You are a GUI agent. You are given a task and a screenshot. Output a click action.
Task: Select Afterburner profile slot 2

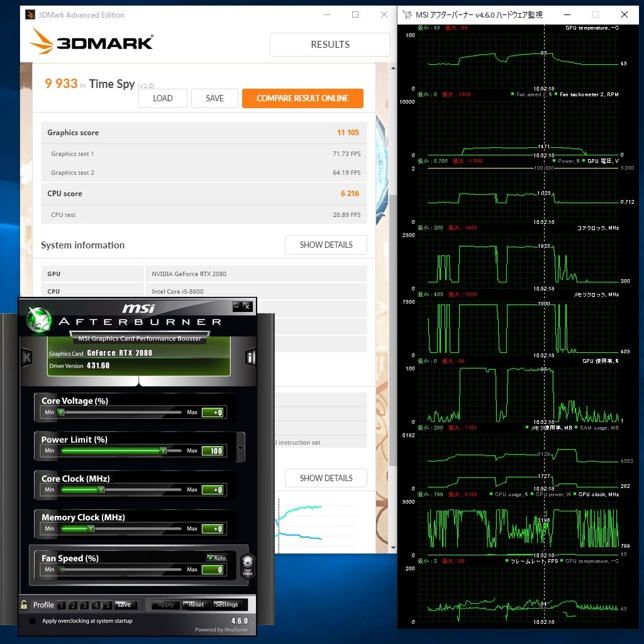[73, 605]
